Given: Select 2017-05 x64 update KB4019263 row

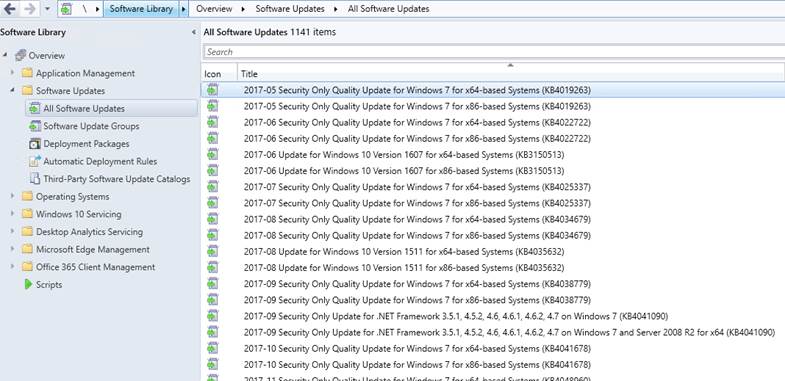Looking at the screenshot, I should coord(493,90).
